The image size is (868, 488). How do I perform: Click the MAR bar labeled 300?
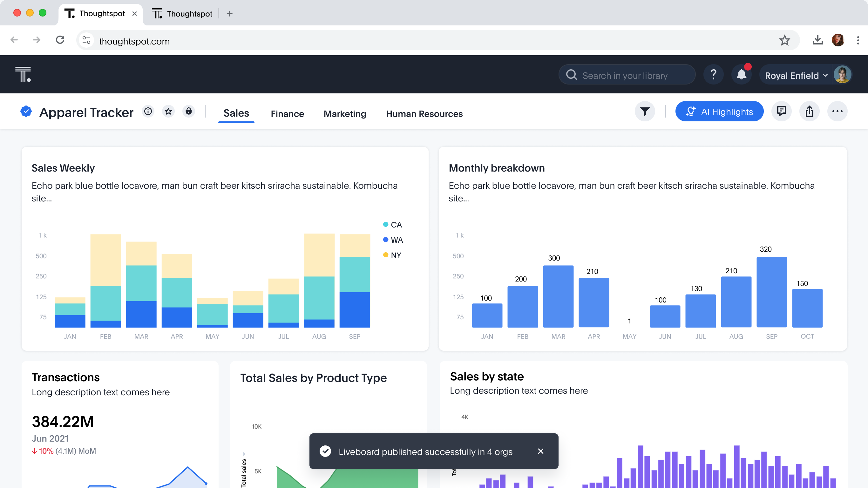point(558,296)
